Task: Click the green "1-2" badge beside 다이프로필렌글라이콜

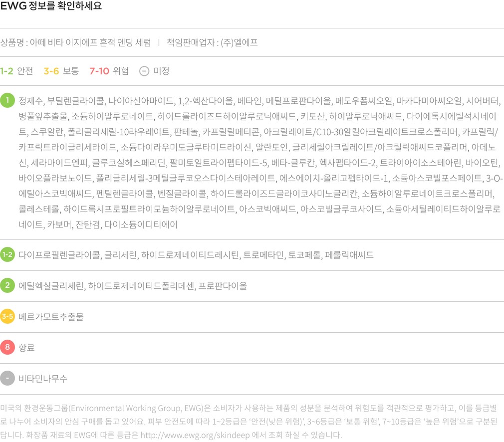Action: (x=7, y=255)
